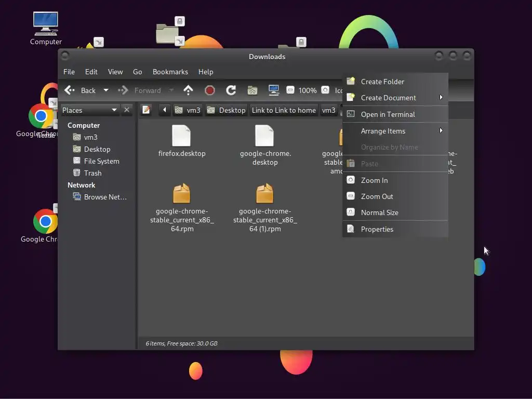Select the google-chrome-stable_current_x86_64 (1).rpm package
The width and height of the screenshot is (532, 399).
[264, 193]
